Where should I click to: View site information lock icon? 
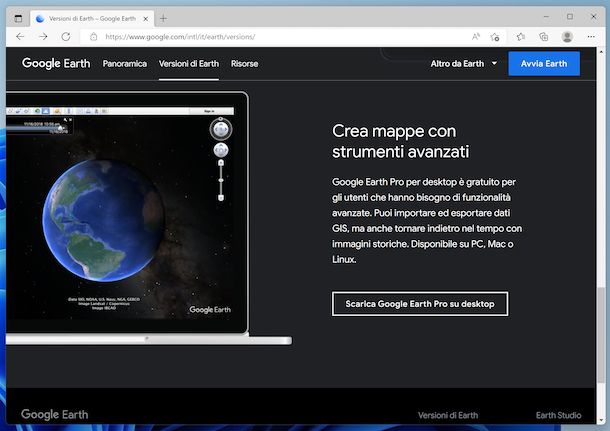click(x=93, y=37)
